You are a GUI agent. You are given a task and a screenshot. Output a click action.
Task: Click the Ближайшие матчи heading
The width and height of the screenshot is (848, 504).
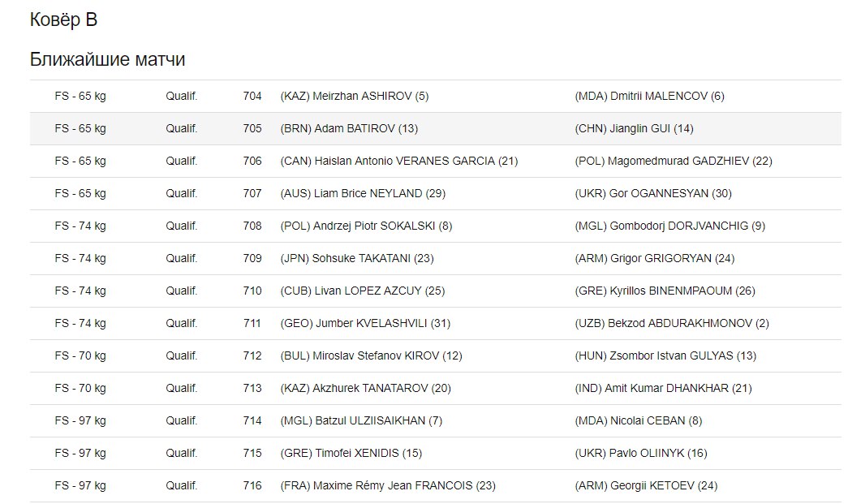[107, 59]
